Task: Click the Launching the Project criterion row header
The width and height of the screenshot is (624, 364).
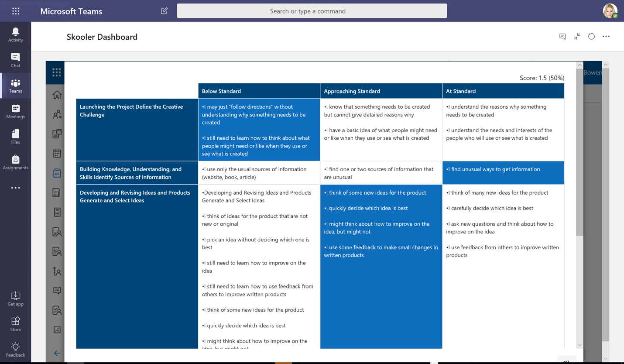Action: click(x=137, y=130)
